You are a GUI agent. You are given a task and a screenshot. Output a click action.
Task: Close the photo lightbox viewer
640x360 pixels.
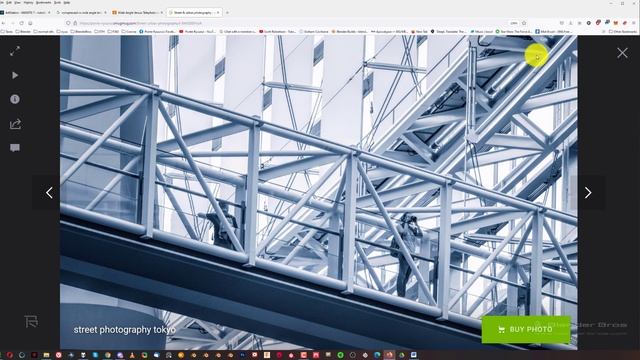pos(622,53)
